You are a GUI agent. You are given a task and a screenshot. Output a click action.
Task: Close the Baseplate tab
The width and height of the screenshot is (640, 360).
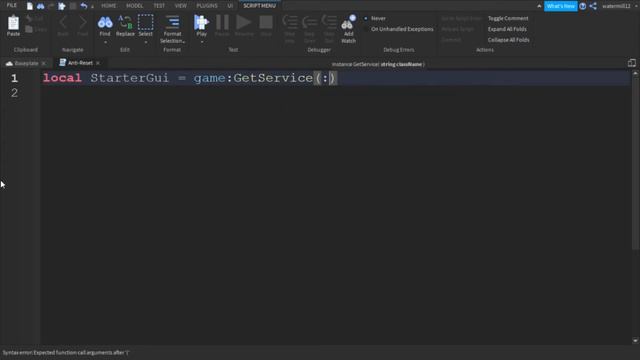(44, 63)
